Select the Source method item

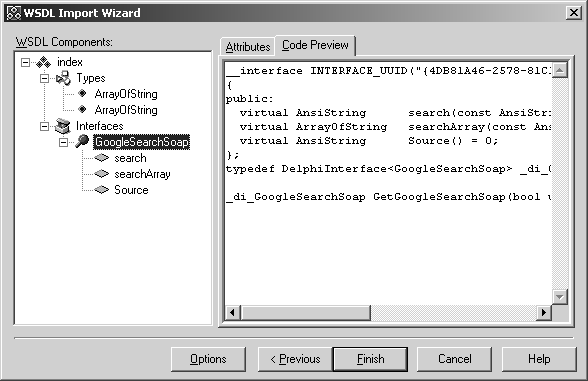pyautogui.click(x=131, y=190)
